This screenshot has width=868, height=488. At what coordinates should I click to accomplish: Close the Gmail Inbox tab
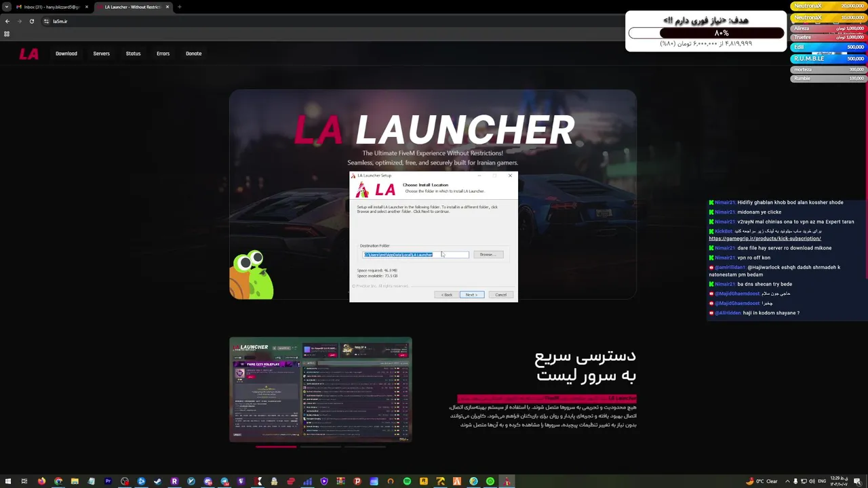[87, 7]
